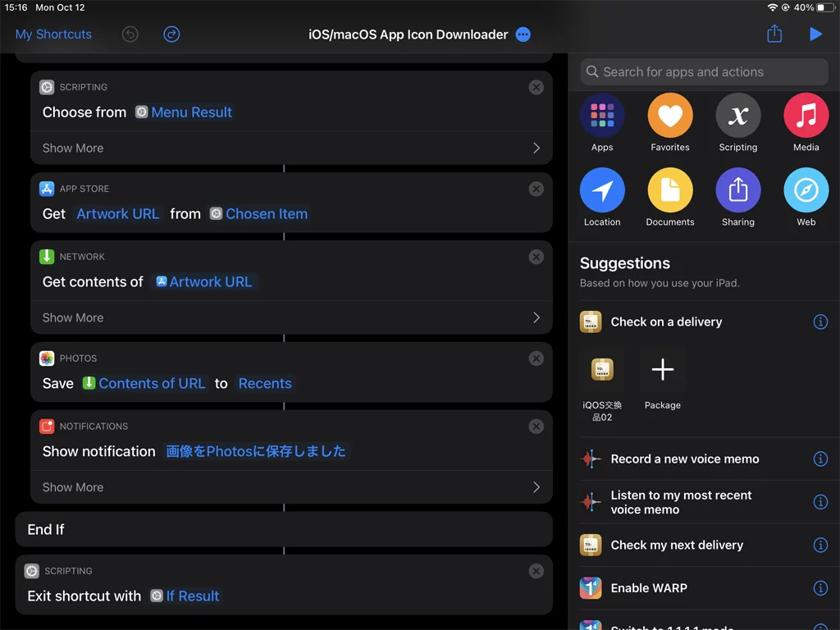Remove the Photos Save action
Screen dimensions: 840x630
[536, 358]
